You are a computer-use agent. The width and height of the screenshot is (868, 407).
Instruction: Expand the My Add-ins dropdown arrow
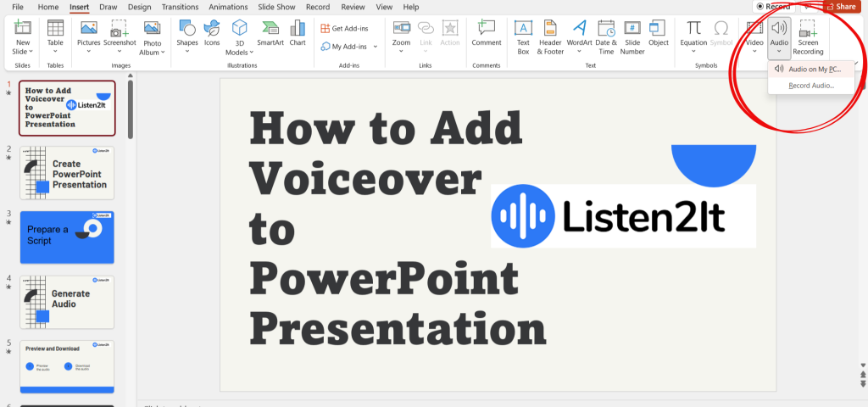(376, 47)
